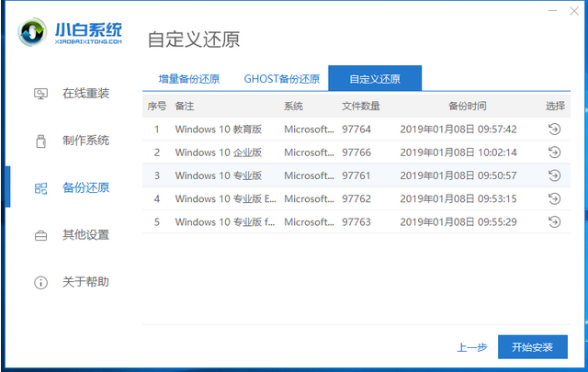Click the 备份时间 column header

pos(468,107)
